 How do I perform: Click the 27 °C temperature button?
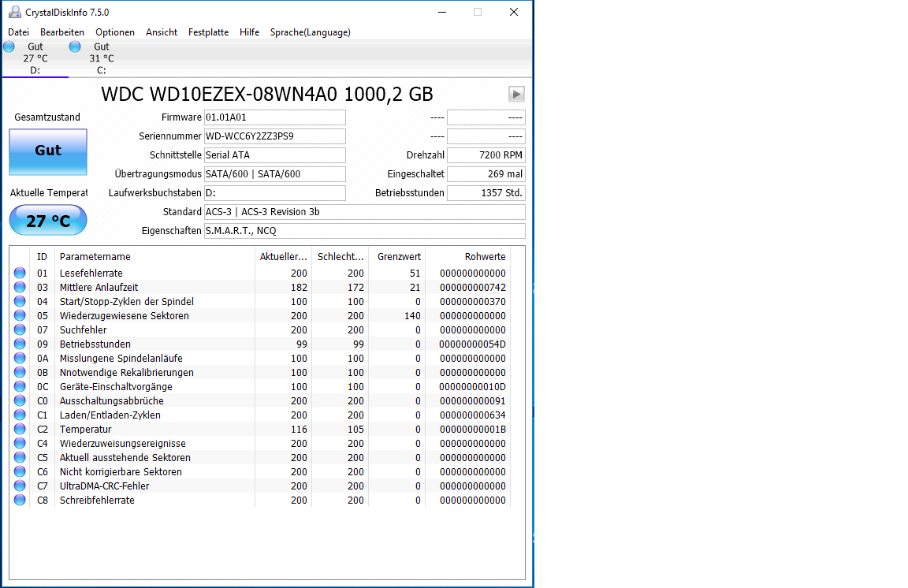pyautogui.click(x=48, y=220)
